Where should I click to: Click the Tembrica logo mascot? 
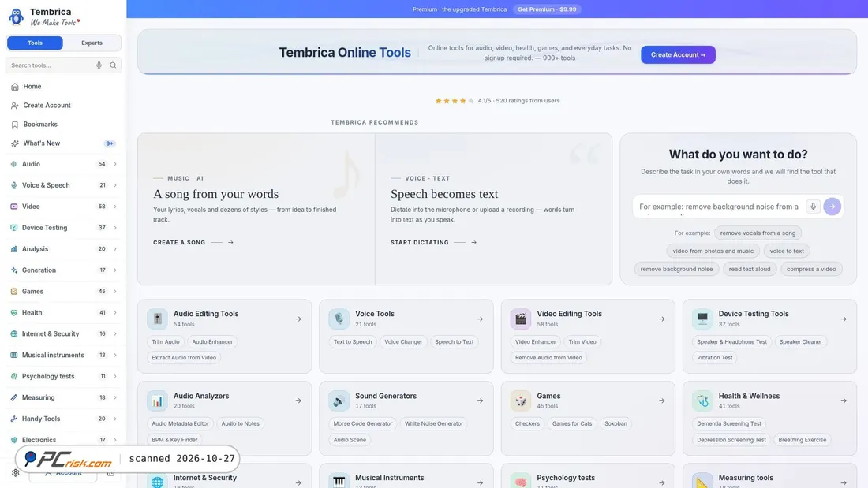click(x=16, y=17)
